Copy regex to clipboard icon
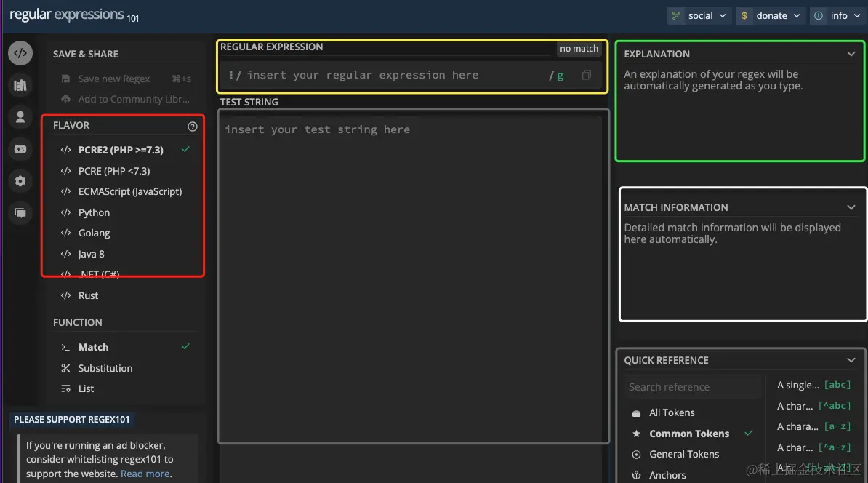 pos(587,75)
